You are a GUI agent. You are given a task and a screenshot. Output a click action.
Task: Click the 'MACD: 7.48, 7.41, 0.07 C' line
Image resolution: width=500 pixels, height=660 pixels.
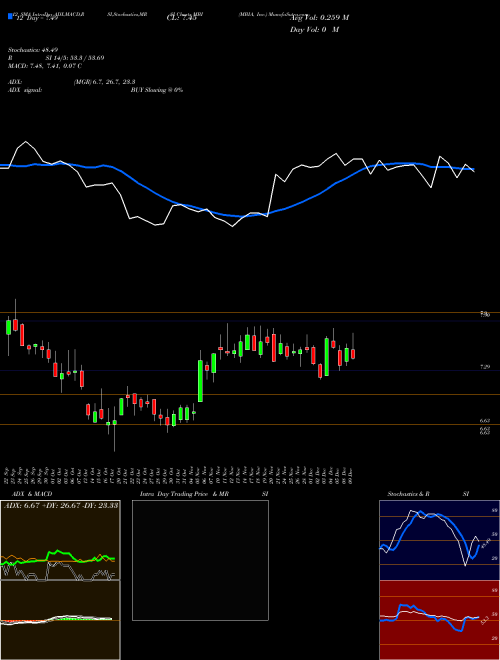pos(45,66)
